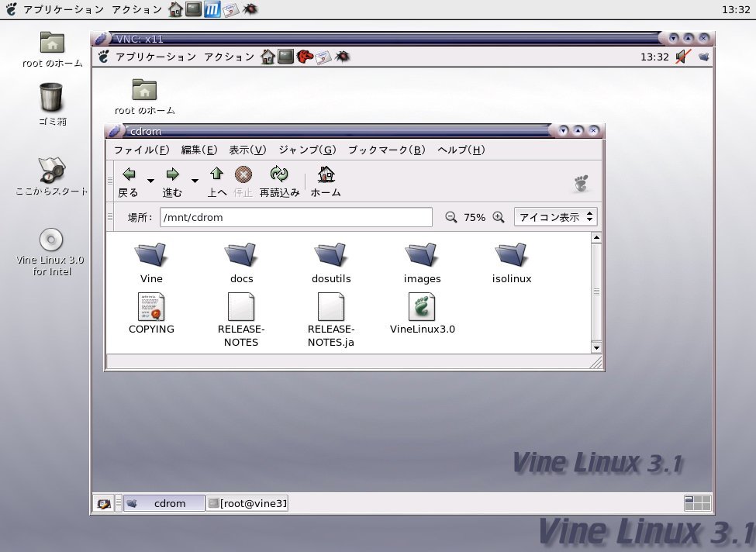Open the ブックマーク(B) menu

pos(387,150)
